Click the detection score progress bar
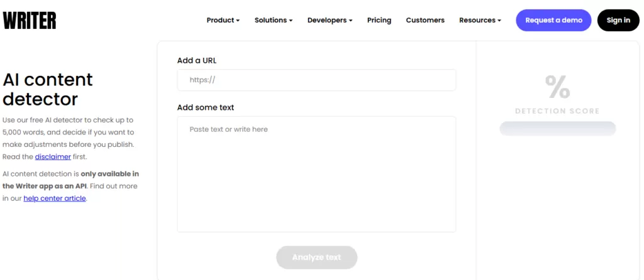644x280 pixels. point(557,128)
